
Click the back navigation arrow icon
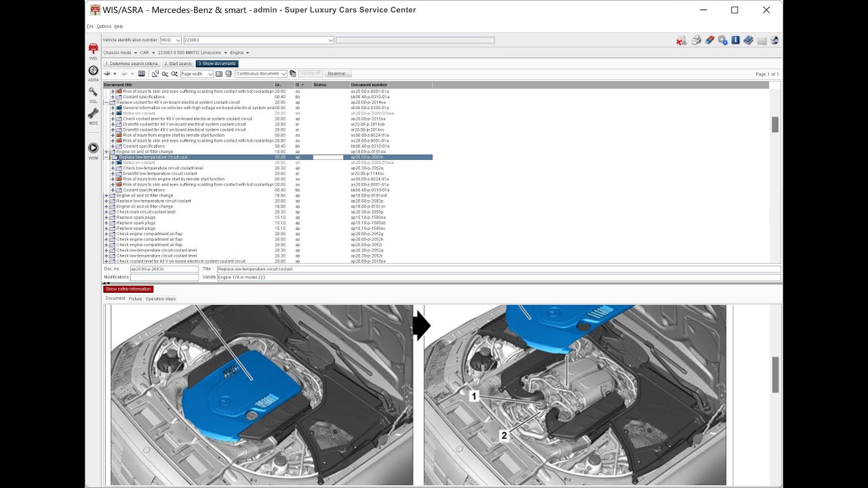coord(106,74)
